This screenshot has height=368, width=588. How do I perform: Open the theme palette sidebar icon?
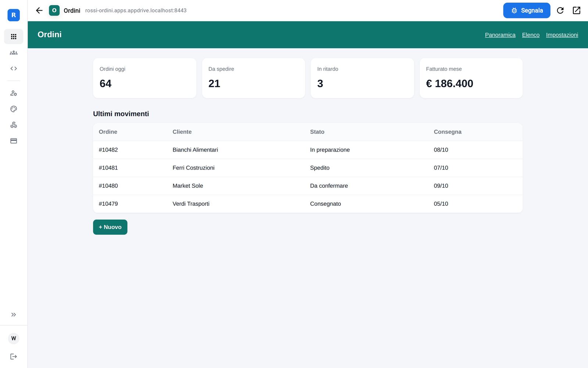[14, 109]
